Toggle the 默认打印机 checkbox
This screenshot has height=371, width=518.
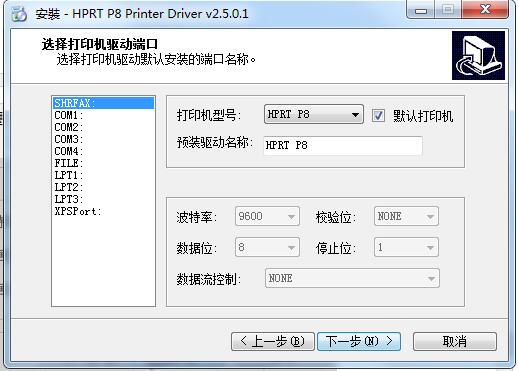[x=378, y=116]
